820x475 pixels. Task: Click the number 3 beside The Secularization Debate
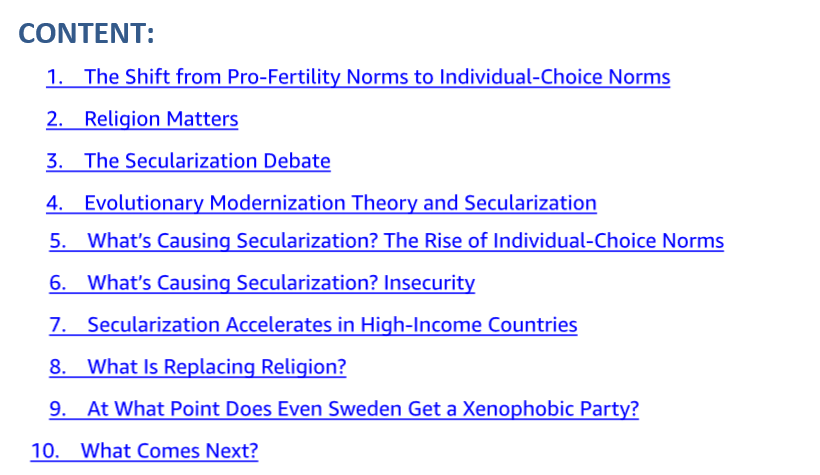[x=54, y=161]
